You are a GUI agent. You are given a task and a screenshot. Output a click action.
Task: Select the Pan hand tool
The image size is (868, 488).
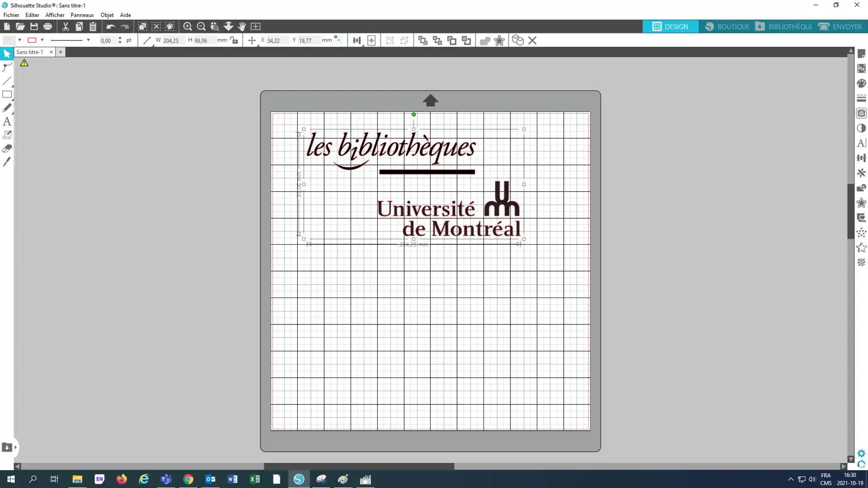coord(242,26)
